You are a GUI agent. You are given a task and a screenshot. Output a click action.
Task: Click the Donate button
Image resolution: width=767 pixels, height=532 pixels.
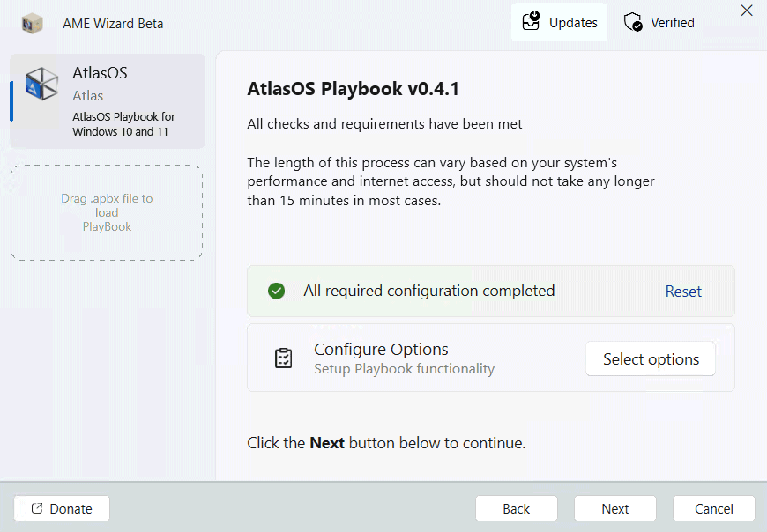62,508
